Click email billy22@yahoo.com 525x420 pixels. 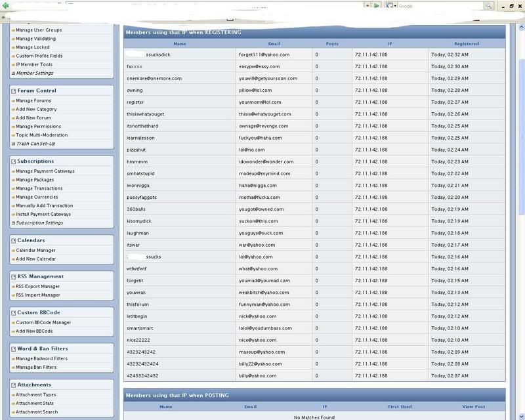point(261,364)
